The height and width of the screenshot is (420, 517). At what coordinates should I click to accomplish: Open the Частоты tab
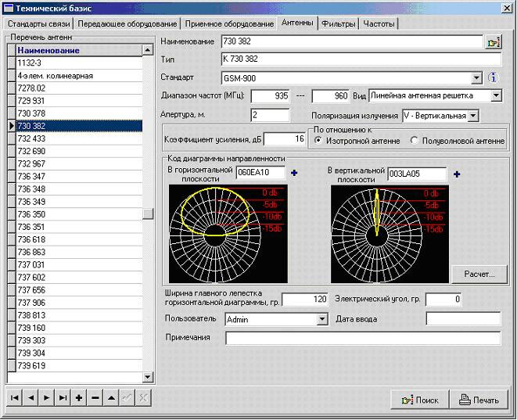379,24
